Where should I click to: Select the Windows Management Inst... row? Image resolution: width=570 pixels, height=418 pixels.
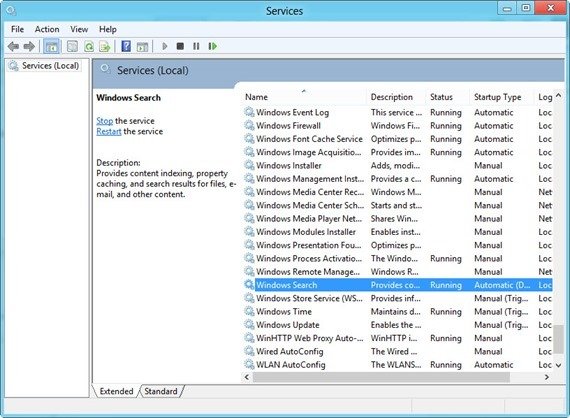398,178
